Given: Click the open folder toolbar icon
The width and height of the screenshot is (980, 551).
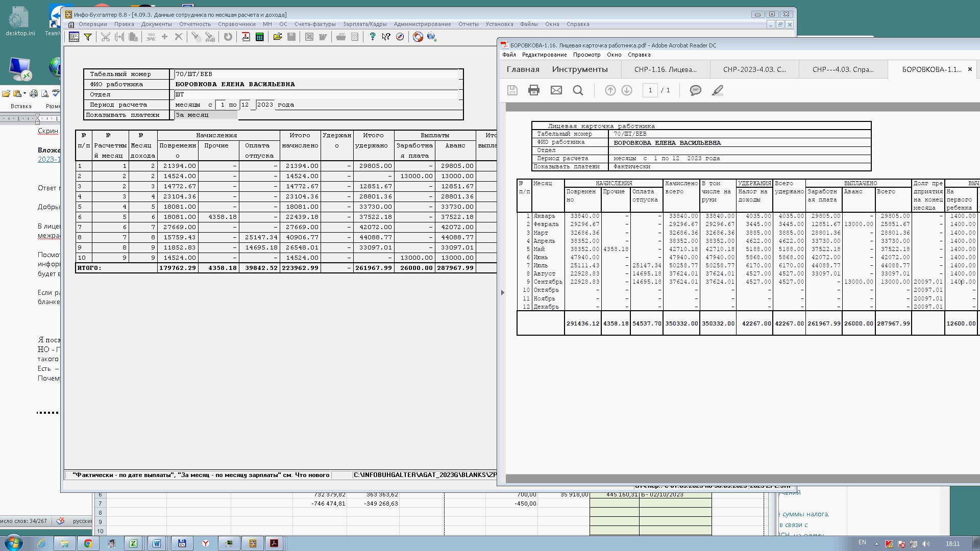Looking at the screenshot, I should point(277,37).
